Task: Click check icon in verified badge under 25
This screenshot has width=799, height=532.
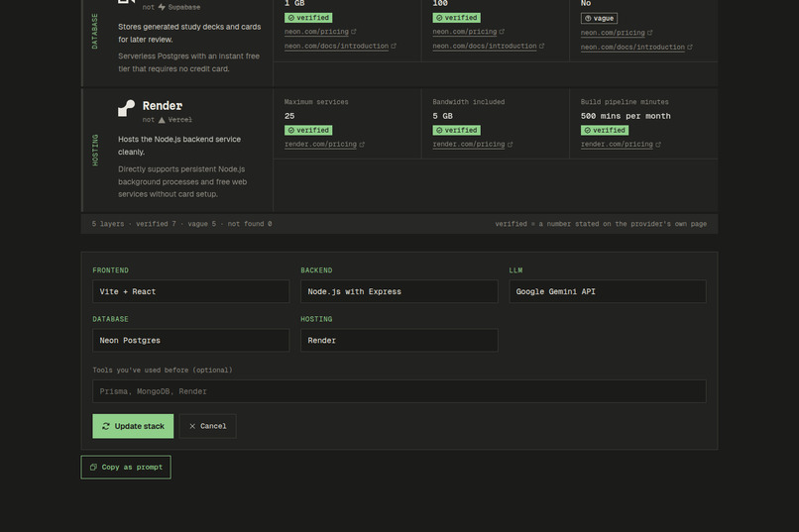Action: click(291, 131)
